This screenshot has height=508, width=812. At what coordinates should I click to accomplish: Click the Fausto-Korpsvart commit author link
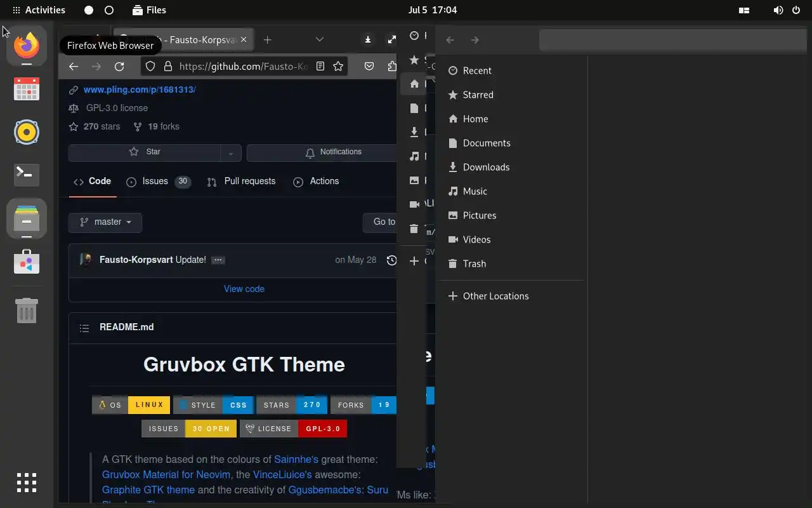point(136,260)
